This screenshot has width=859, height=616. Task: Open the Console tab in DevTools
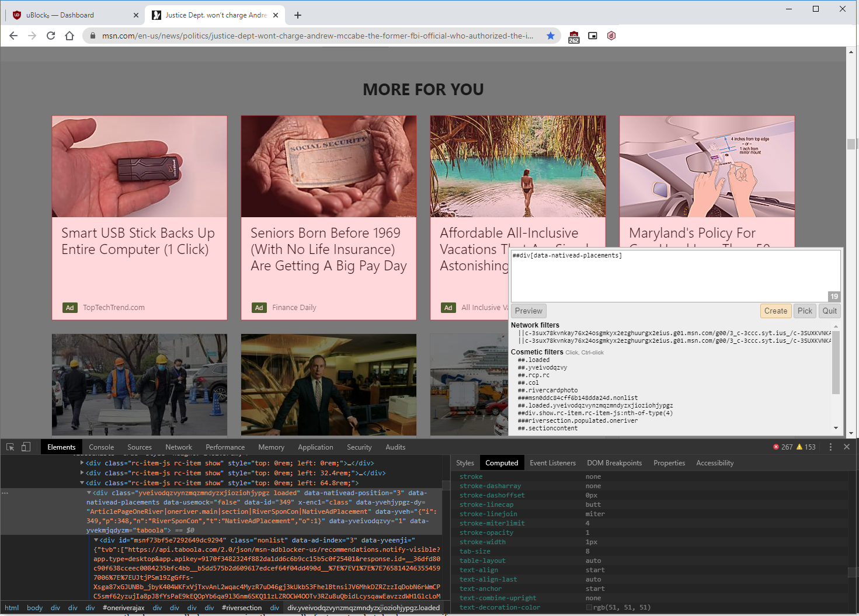[102, 447]
